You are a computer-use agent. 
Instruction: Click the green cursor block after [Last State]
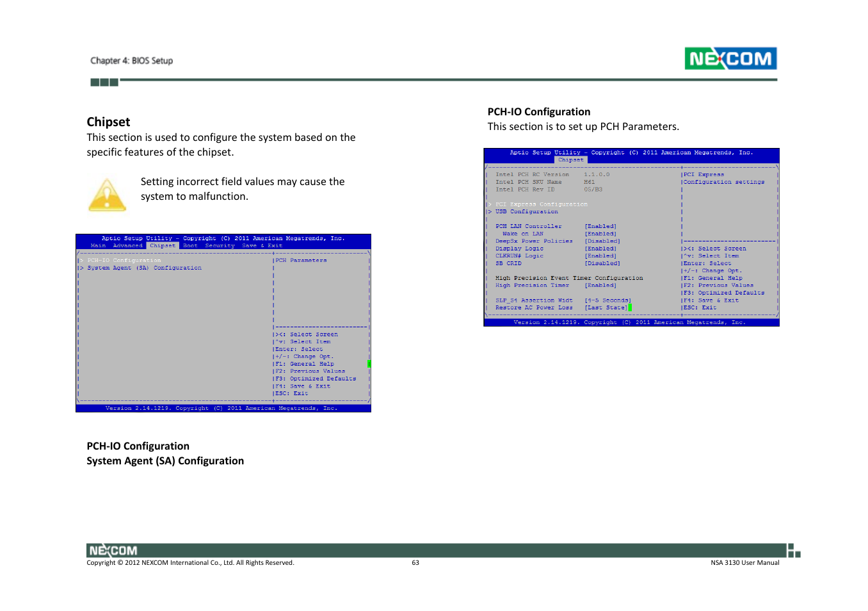(x=630, y=308)
